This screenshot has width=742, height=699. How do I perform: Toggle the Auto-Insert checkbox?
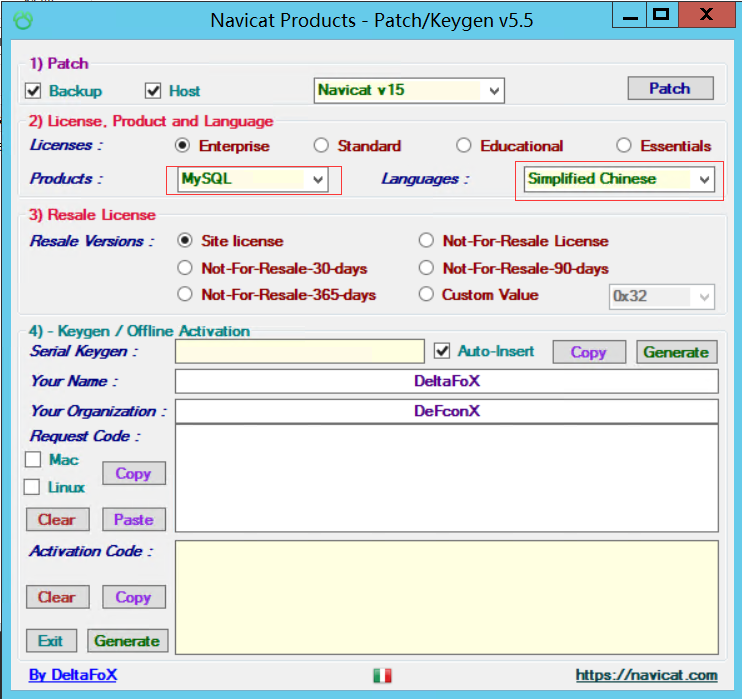tap(442, 351)
